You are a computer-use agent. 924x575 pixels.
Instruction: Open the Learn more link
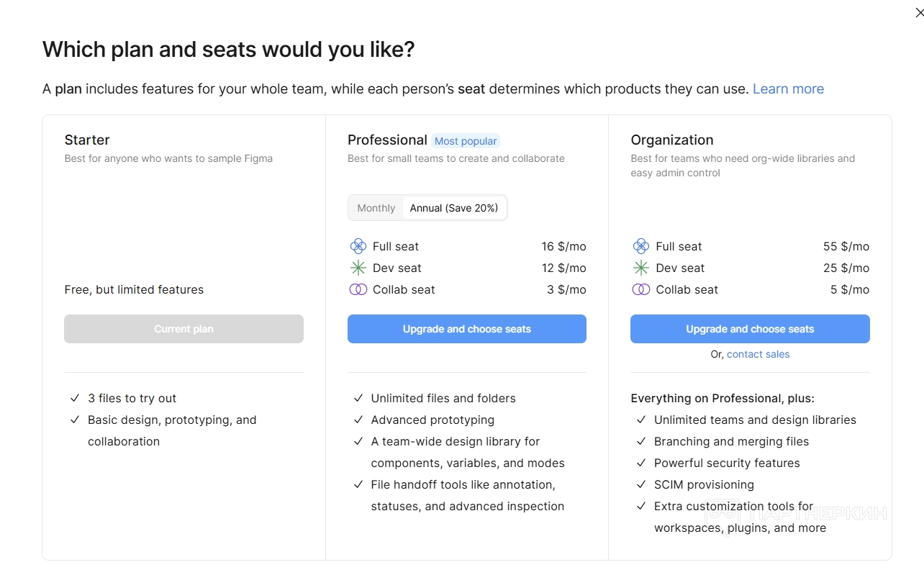pyautogui.click(x=788, y=89)
